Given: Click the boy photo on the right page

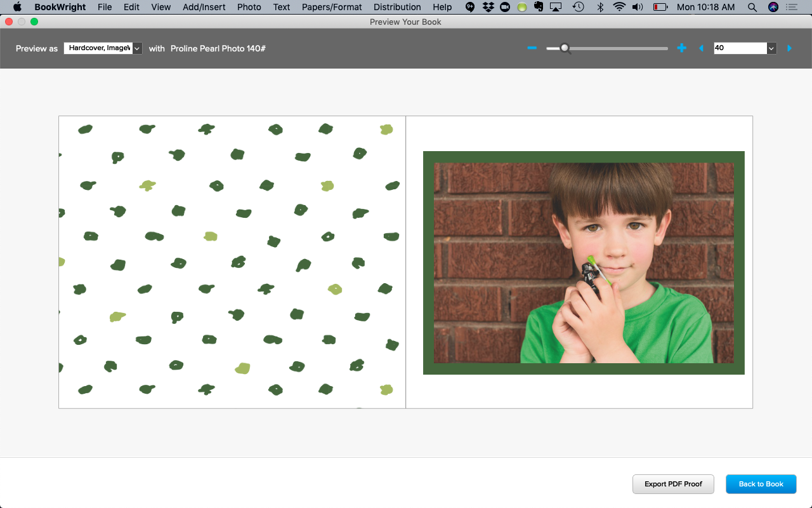Looking at the screenshot, I should (584, 263).
